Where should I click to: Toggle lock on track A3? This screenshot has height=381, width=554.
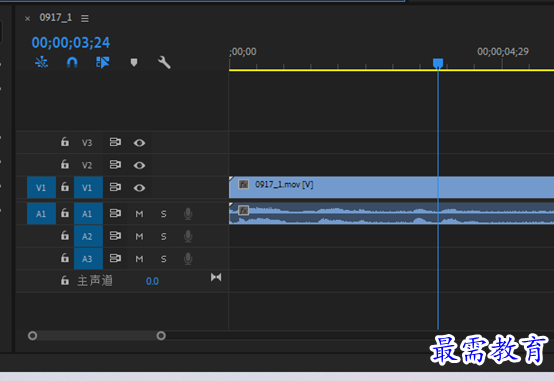pyautogui.click(x=65, y=258)
